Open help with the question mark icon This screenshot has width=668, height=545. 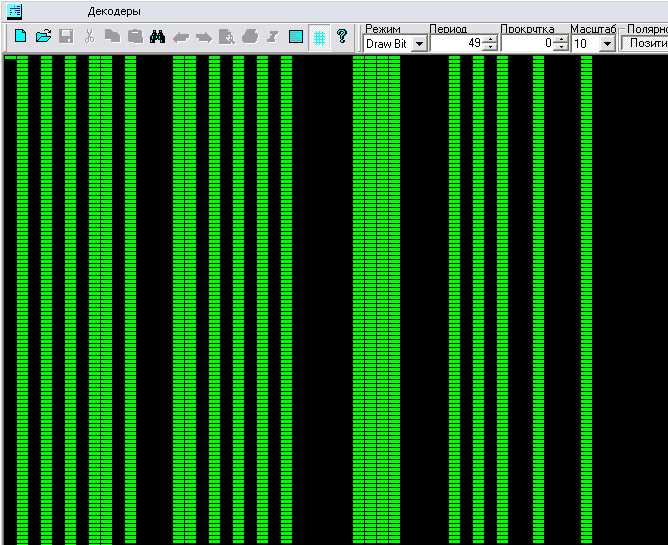coord(342,36)
